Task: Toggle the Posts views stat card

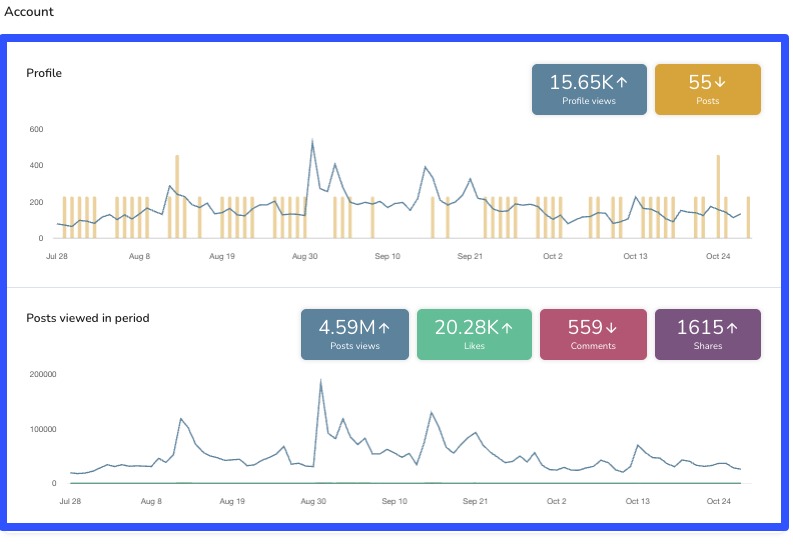Action: tap(355, 334)
